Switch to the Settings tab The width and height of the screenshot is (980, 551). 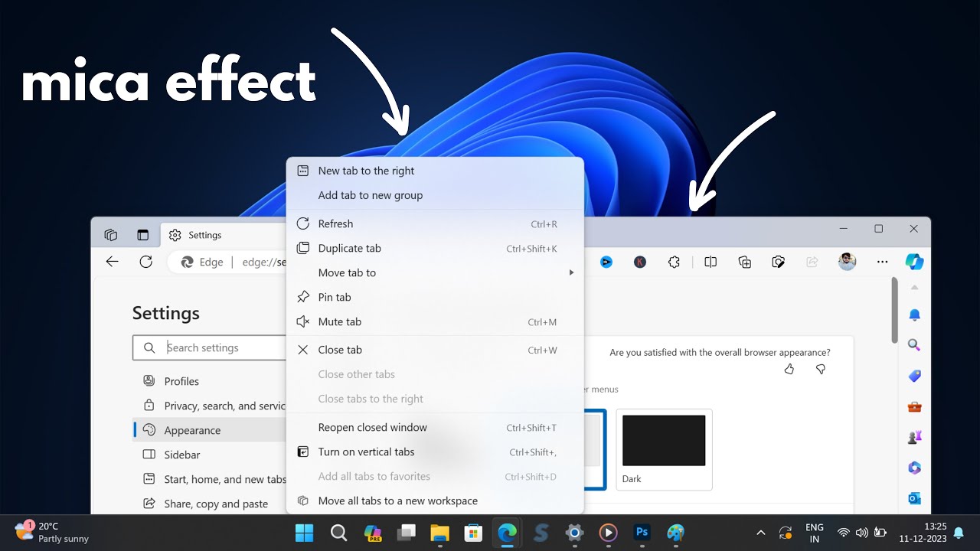tap(222, 235)
